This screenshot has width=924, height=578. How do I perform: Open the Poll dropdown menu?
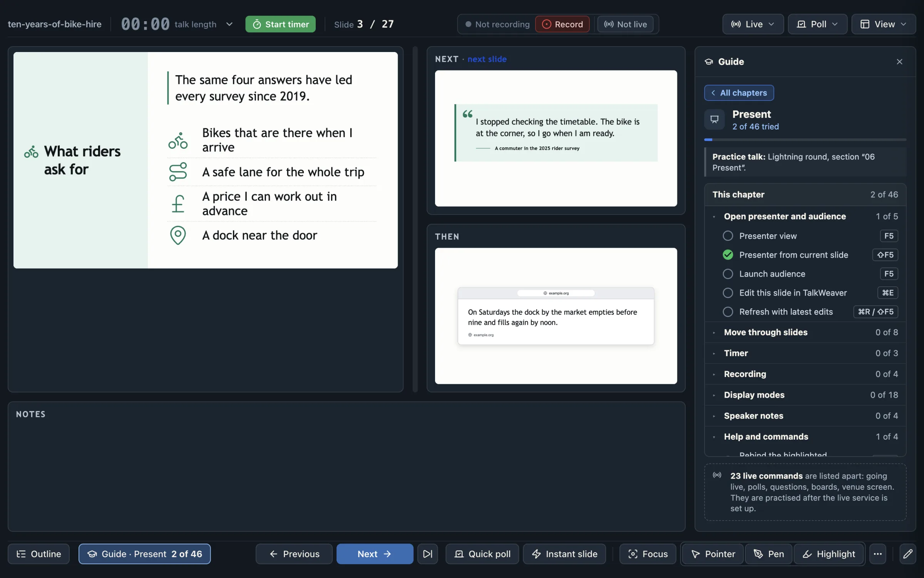818,24
